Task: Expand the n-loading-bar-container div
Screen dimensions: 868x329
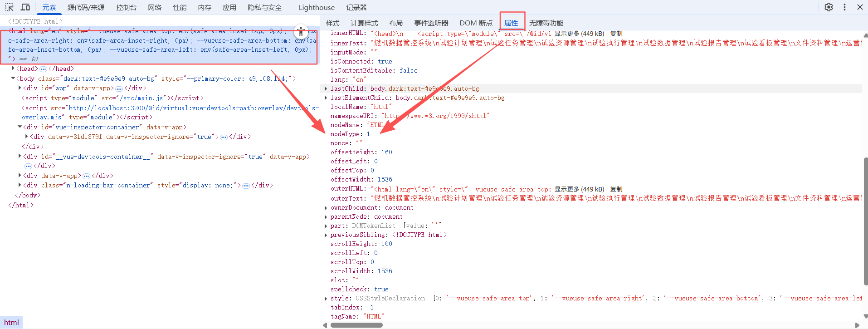Action: pos(20,185)
